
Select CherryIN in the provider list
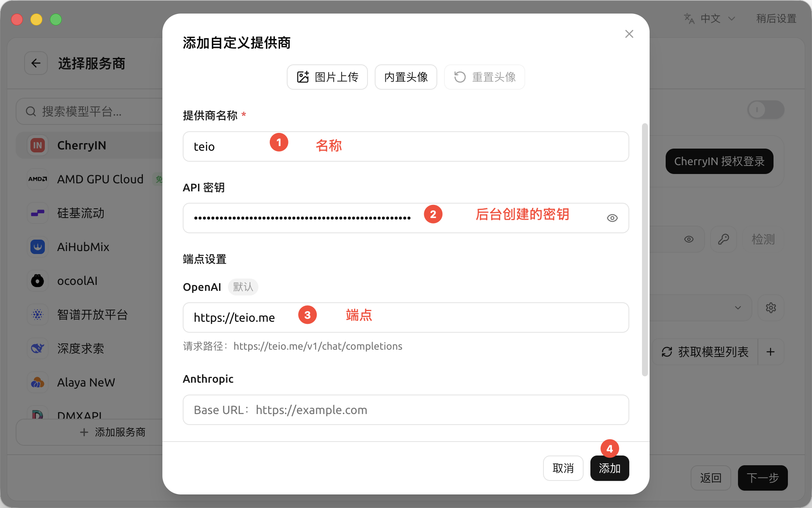coord(89,145)
